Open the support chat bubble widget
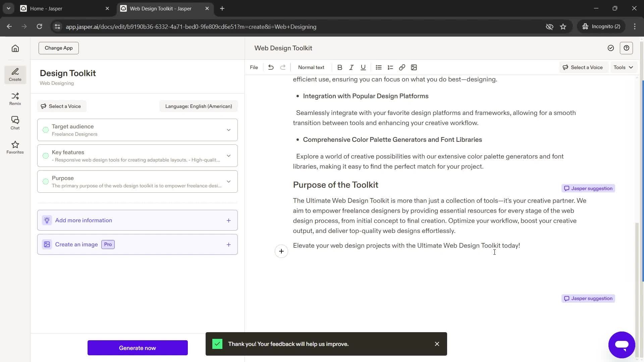644x362 pixels. coord(622,345)
